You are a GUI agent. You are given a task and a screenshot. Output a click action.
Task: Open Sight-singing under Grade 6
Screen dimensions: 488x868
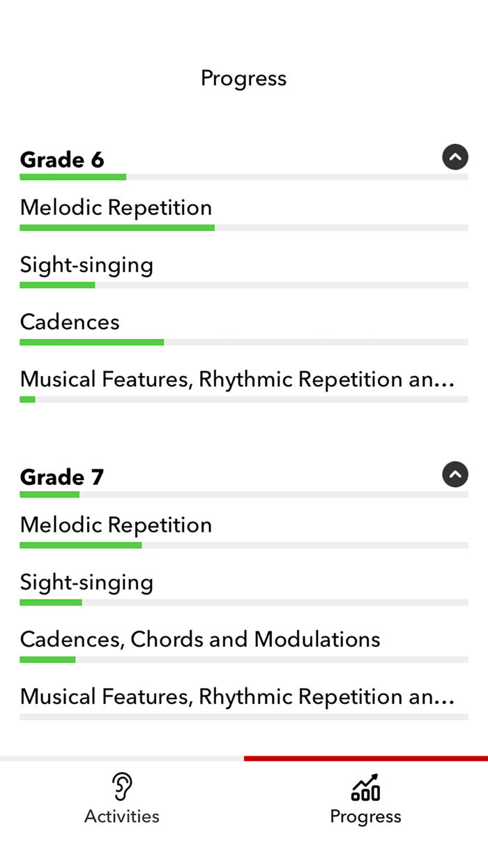86,265
